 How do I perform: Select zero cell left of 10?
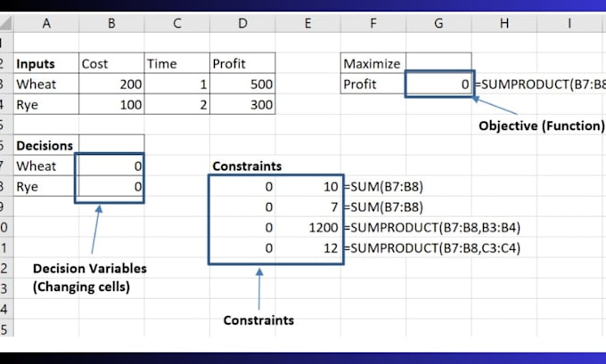coord(242,186)
